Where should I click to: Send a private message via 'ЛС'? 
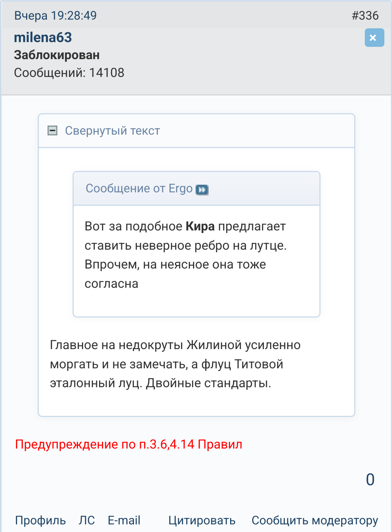(x=87, y=520)
